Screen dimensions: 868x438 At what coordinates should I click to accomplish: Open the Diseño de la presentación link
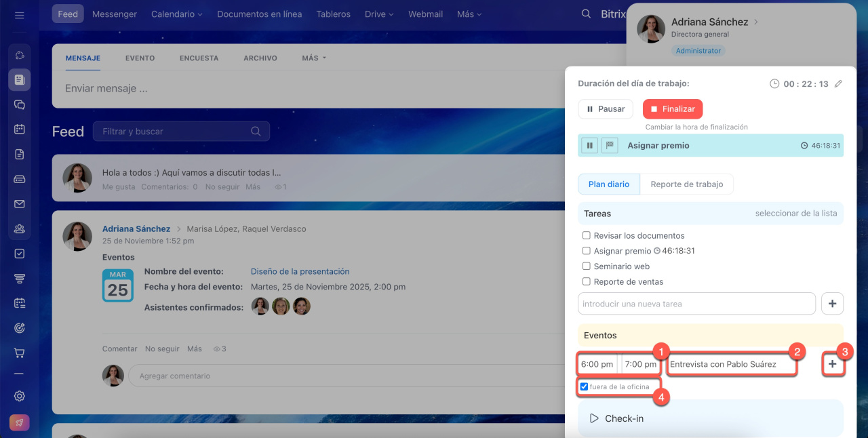[300, 272]
